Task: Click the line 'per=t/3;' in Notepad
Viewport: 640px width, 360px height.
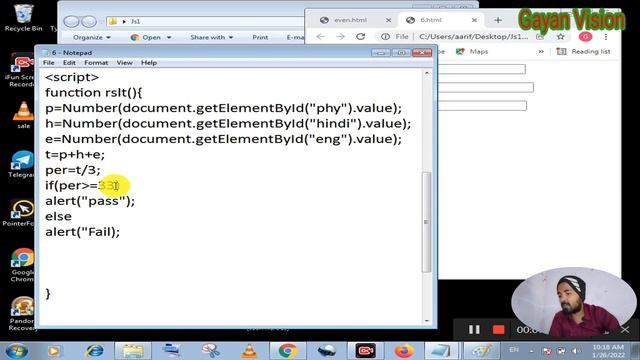Action: pos(73,170)
